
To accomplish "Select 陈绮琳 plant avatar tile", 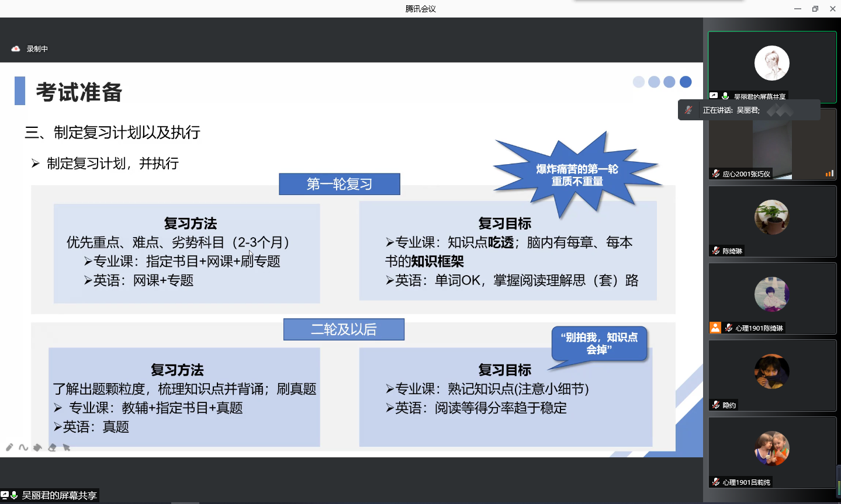I will [x=771, y=217].
